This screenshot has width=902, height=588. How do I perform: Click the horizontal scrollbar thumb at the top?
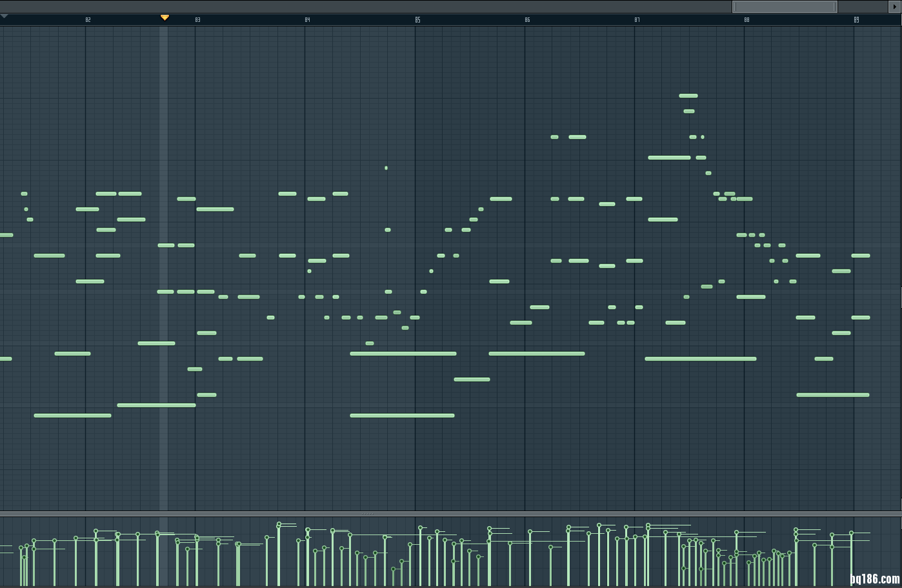785,6
